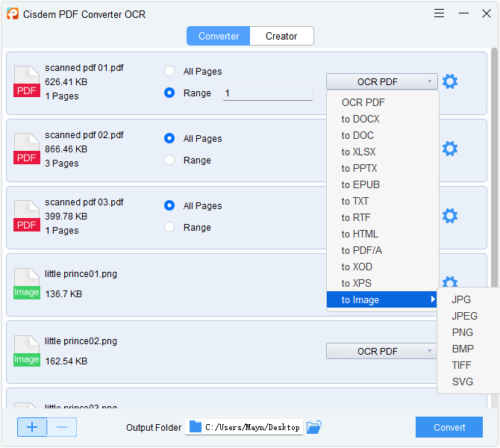Choose OCR PDF from the format list
The height and width of the screenshot is (448, 500).
(x=383, y=102)
